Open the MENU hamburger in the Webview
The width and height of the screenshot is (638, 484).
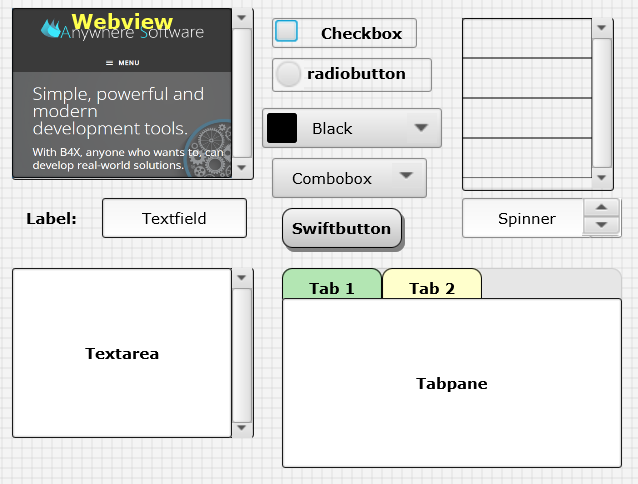click(x=122, y=63)
